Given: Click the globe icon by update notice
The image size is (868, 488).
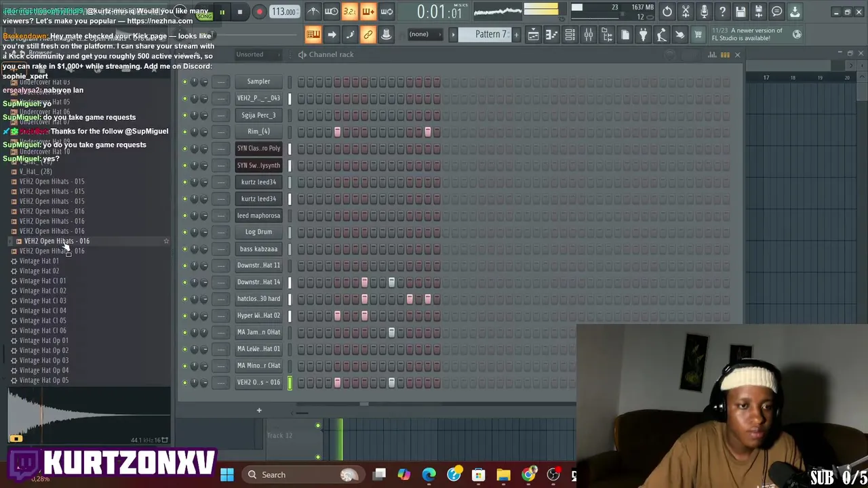Looking at the screenshot, I should coord(797,34).
